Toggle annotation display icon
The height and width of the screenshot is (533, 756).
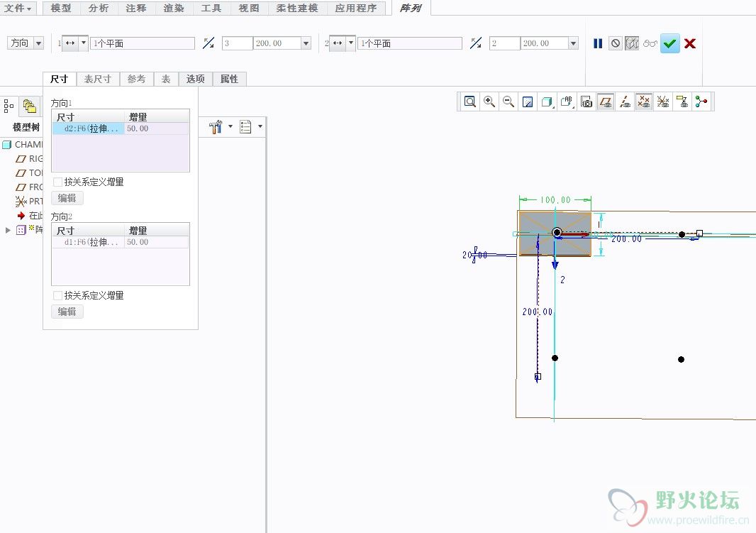pyautogui.click(x=682, y=101)
